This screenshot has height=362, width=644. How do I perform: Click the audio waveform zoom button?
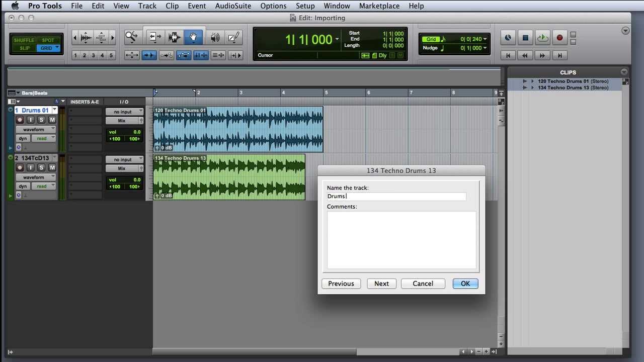click(x=86, y=37)
